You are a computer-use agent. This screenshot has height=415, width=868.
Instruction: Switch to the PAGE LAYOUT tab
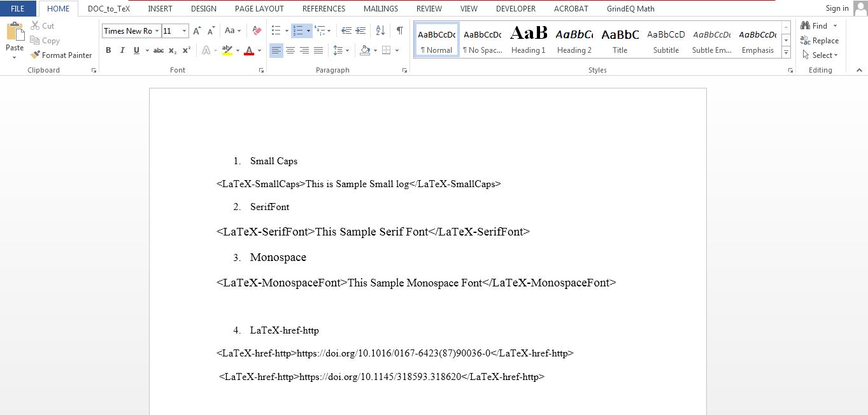[x=259, y=8]
